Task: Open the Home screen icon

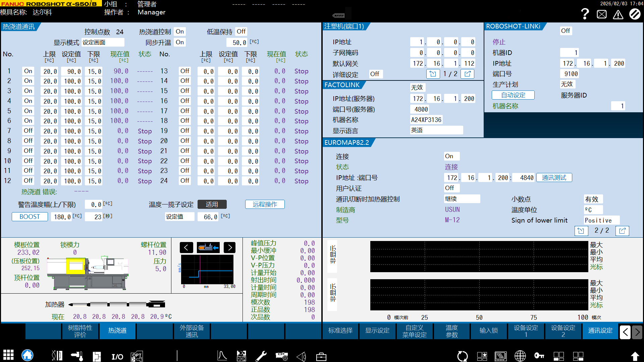Action: (28, 355)
